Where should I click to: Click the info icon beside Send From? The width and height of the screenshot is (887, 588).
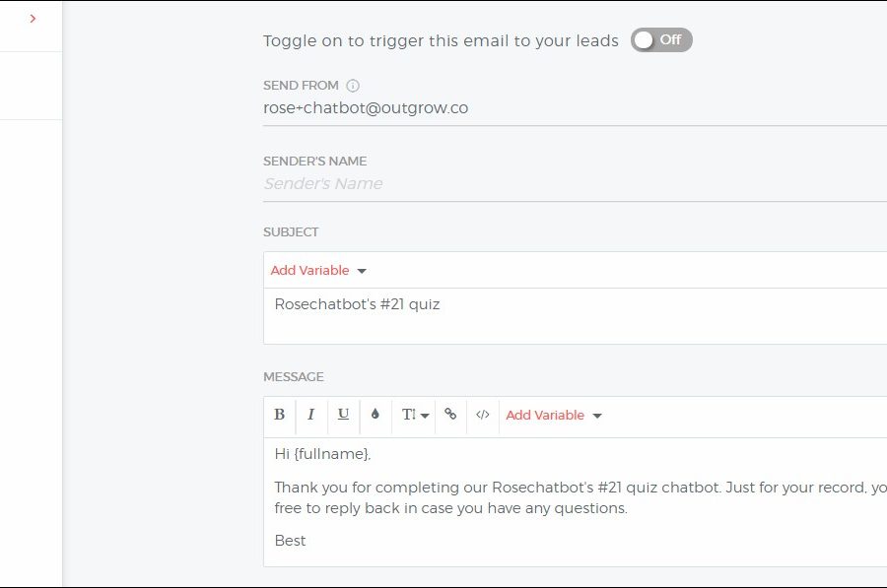353,86
